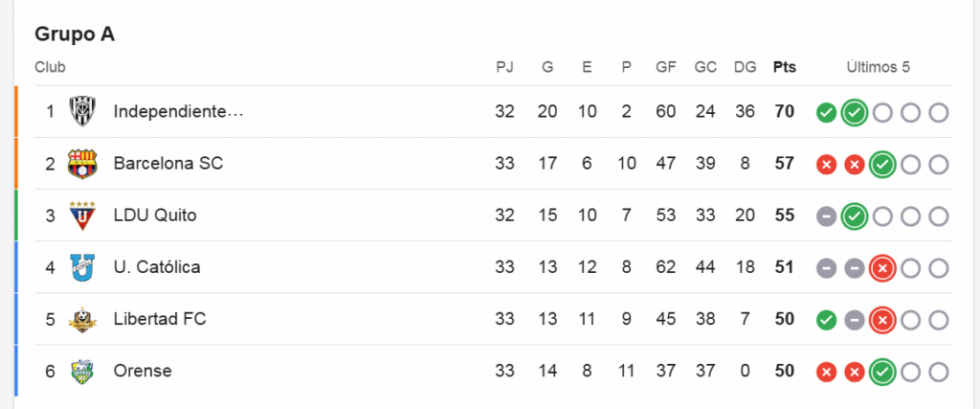Click the Libertad FC crest icon
The image size is (980, 409).
pos(82,319)
